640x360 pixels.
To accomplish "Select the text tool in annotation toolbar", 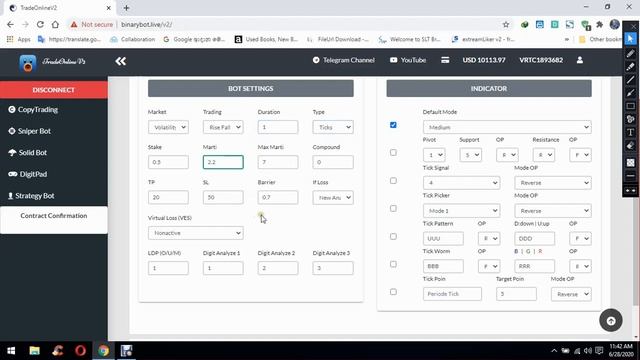I will (630, 132).
